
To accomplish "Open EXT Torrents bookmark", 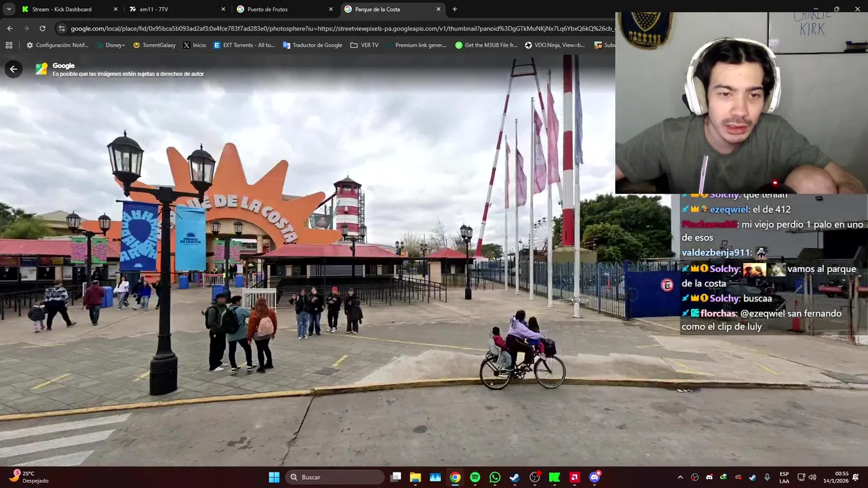I will click(244, 45).
